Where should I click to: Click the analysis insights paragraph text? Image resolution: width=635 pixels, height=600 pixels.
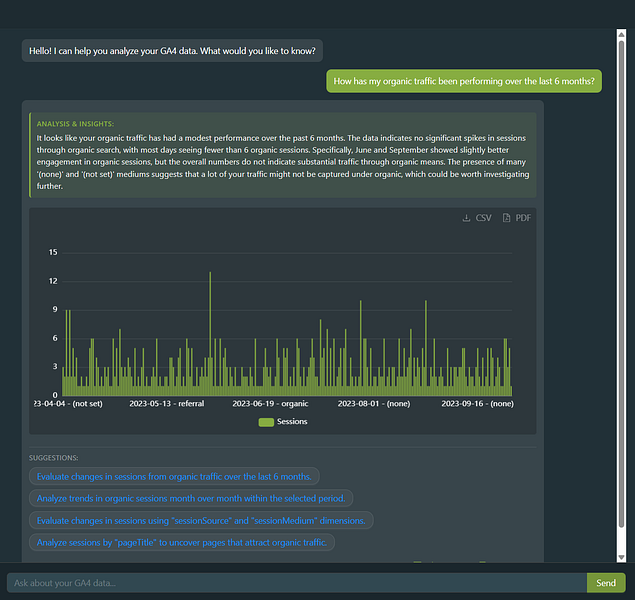point(283,162)
